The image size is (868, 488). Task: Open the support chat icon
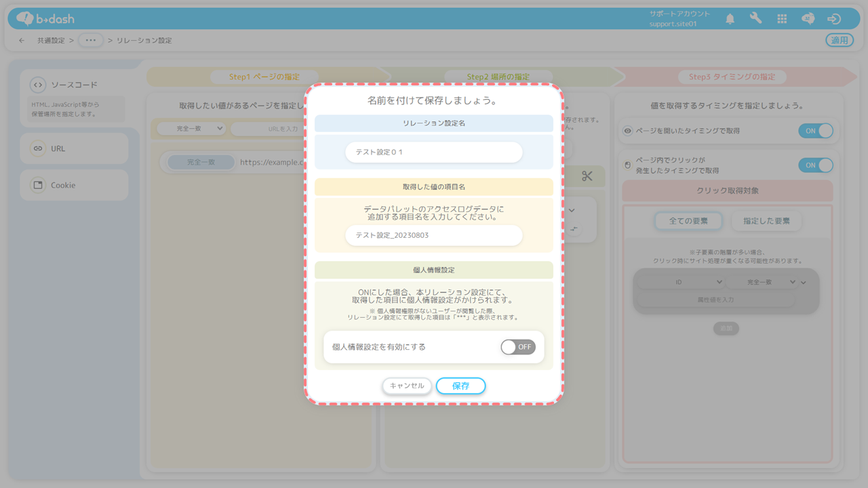(808, 19)
